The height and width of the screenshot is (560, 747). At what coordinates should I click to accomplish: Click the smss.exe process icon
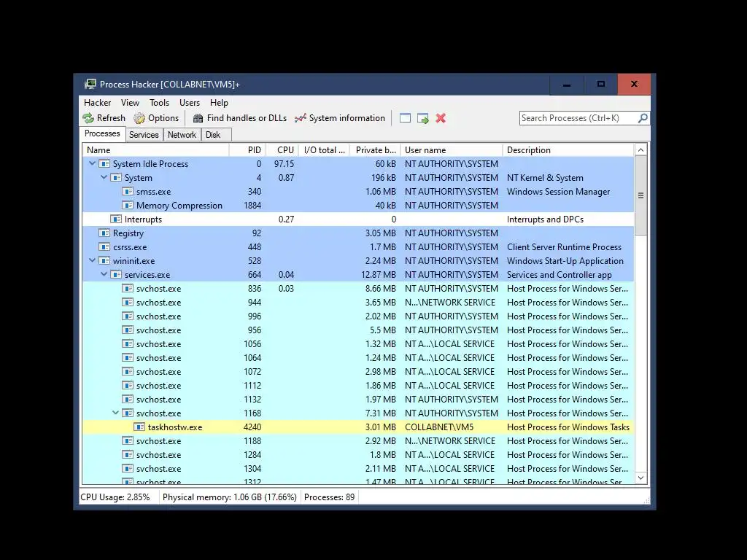pyautogui.click(x=127, y=192)
